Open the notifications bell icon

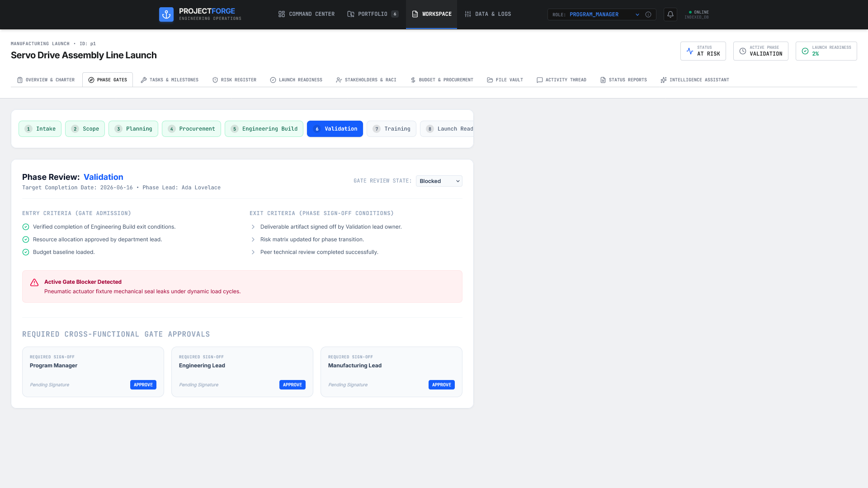click(x=670, y=14)
